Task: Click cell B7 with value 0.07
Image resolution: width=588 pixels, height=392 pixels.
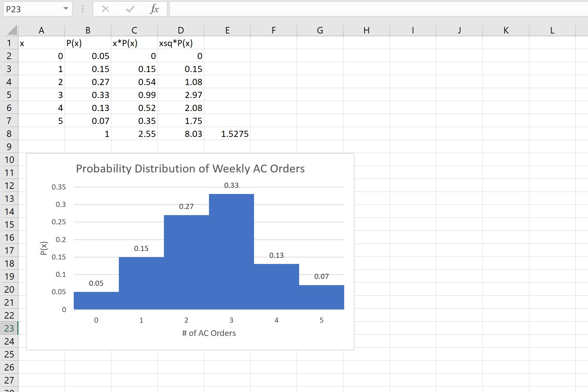Action: tap(88, 121)
